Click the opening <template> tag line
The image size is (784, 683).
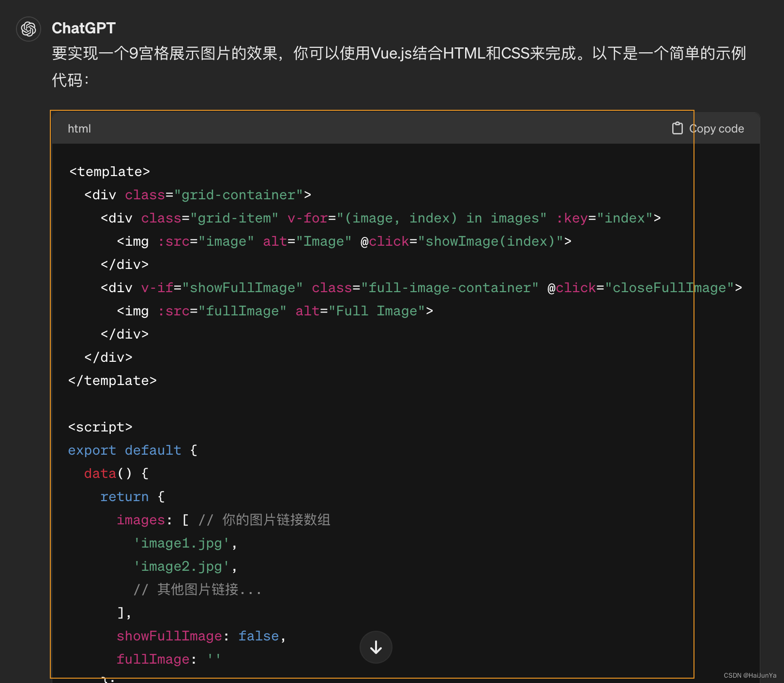coord(109,172)
